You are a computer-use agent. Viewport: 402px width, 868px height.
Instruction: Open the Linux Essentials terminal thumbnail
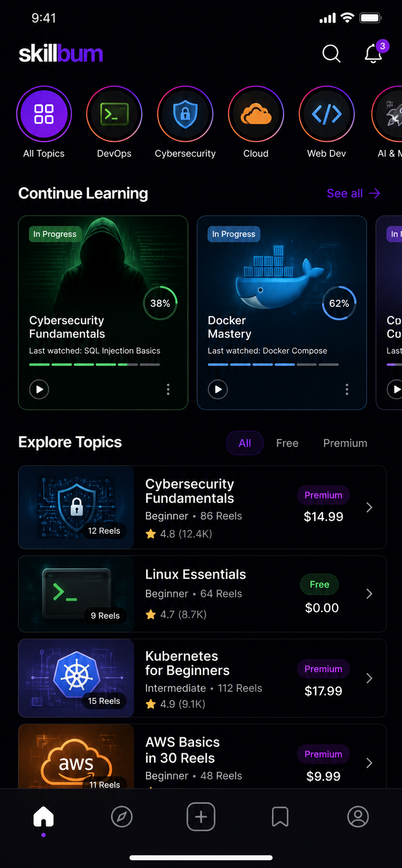76,594
